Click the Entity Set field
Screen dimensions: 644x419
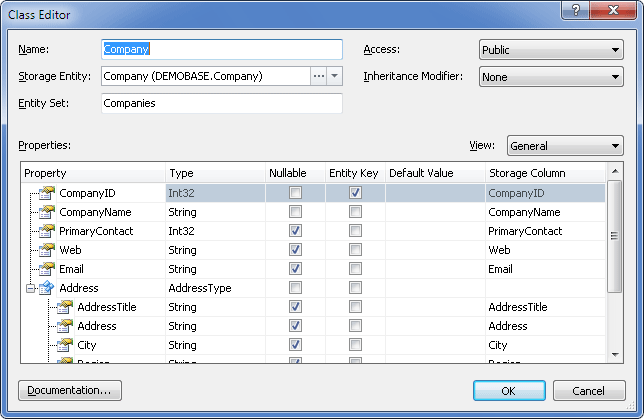(x=222, y=103)
